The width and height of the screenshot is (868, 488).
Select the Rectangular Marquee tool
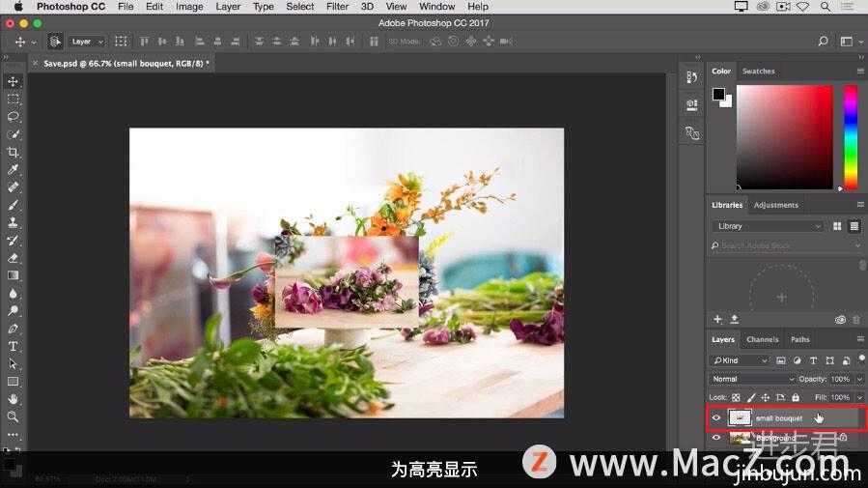coord(13,100)
